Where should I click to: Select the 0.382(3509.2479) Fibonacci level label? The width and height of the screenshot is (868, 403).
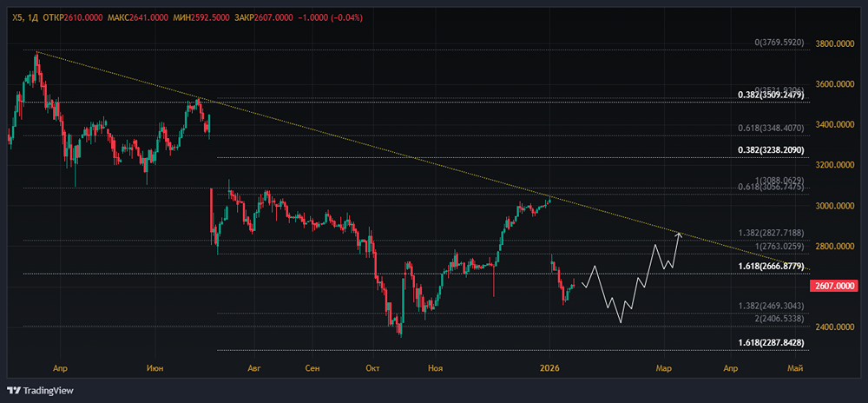[771, 96]
